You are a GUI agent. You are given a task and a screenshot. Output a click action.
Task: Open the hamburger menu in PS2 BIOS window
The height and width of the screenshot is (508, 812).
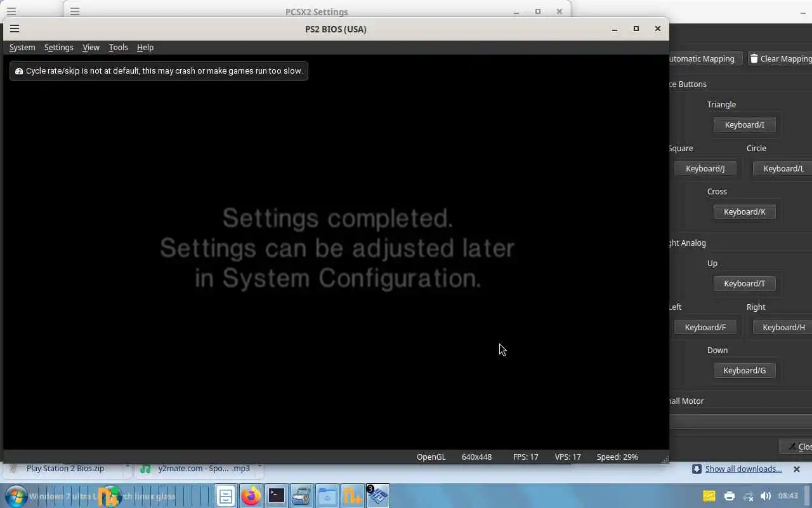(x=15, y=29)
